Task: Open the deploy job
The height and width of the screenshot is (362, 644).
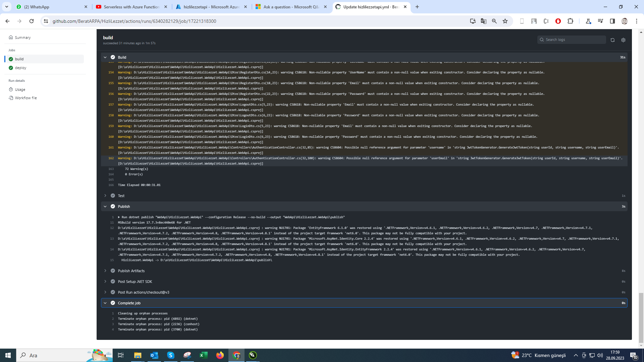Action: tap(20, 68)
